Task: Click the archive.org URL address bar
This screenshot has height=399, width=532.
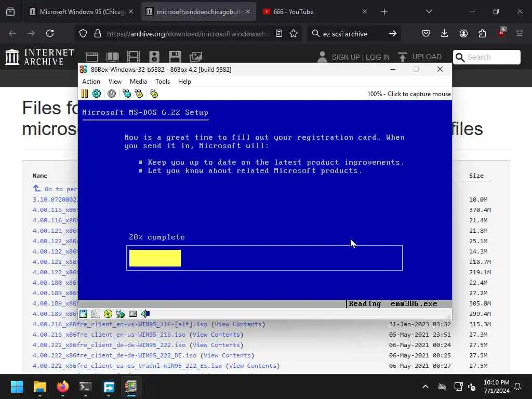Action: (188, 34)
